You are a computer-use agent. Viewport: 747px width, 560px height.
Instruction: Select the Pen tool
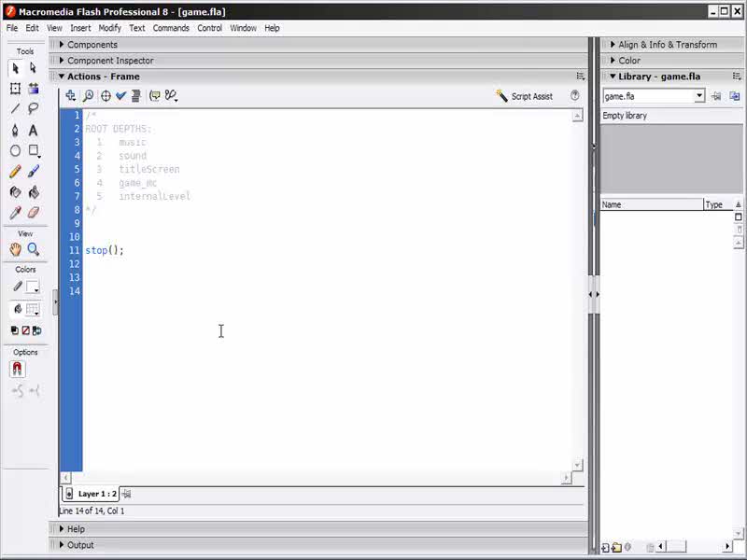tap(15, 131)
